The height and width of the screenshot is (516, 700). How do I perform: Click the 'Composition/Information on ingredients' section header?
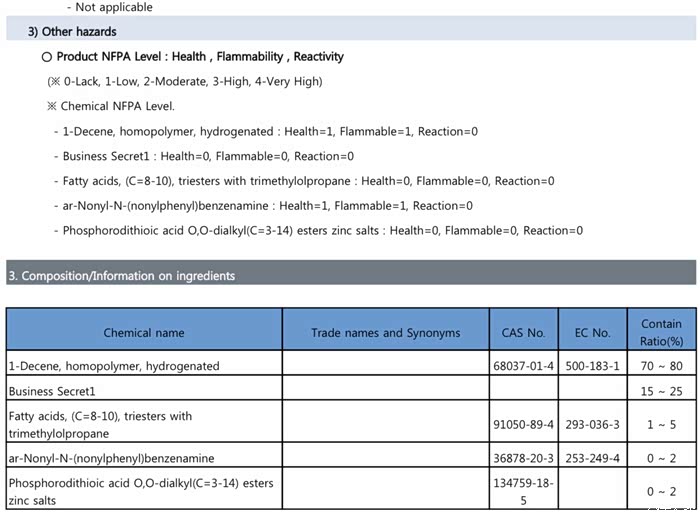(x=121, y=275)
